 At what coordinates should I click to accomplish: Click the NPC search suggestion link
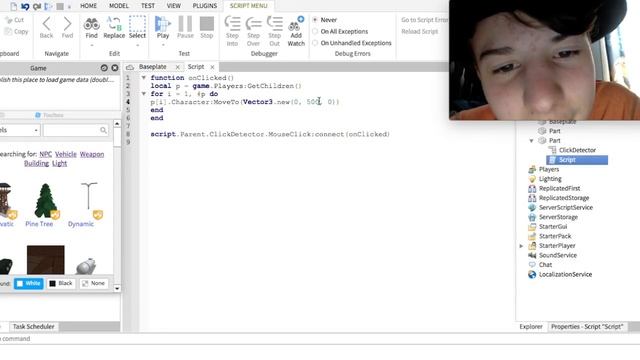(46, 154)
